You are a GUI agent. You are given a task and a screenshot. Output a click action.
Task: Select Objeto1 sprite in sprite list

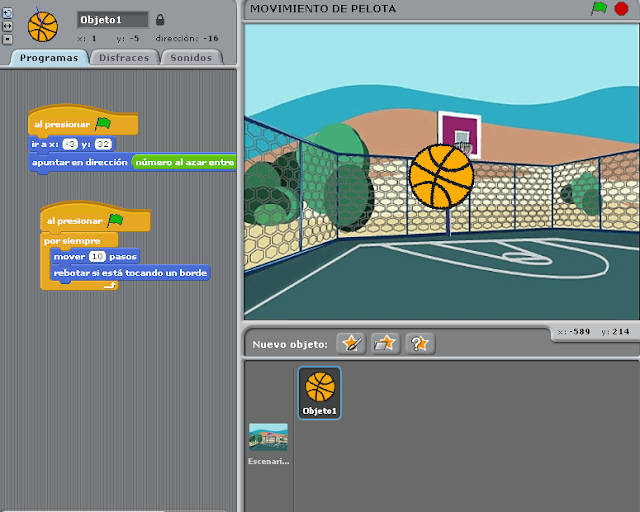click(320, 393)
